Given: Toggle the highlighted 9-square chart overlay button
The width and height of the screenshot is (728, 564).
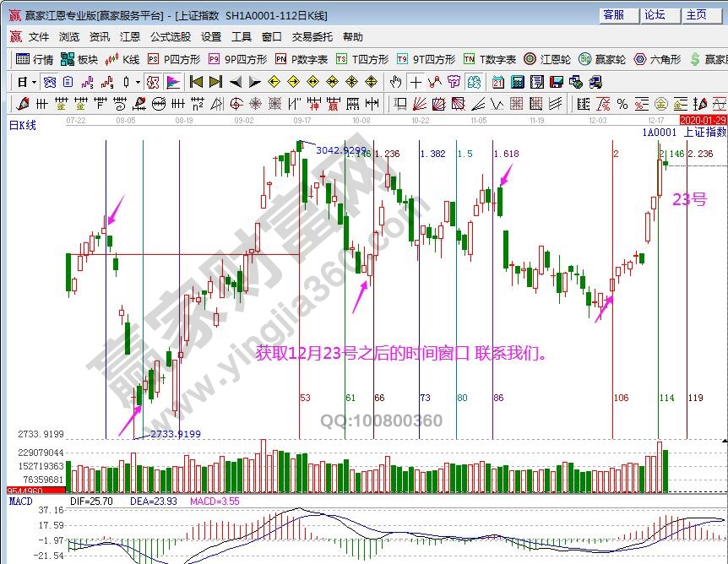Looking at the screenshot, I should click(x=475, y=82).
